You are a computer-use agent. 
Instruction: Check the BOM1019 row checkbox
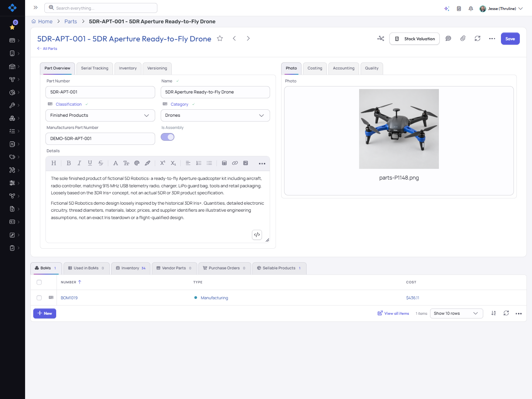tap(39, 298)
